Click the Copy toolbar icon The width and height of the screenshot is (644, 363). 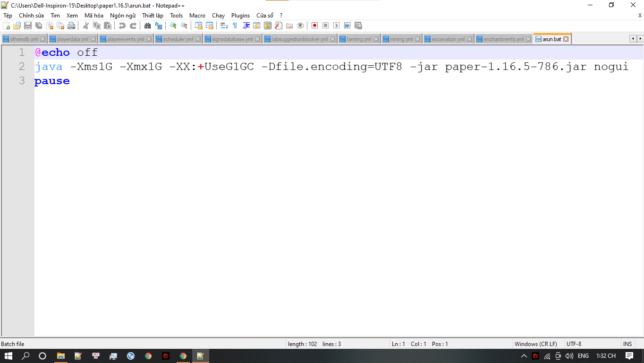[x=97, y=26]
